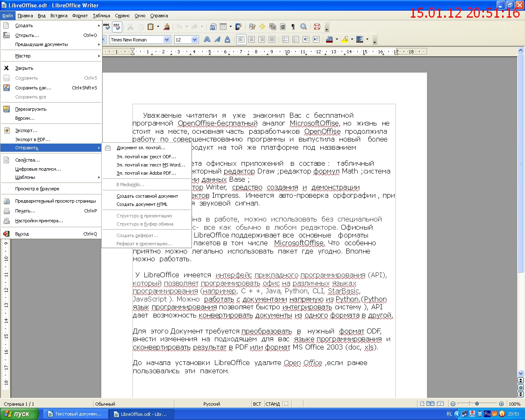The width and height of the screenshot is (525, 420).
Task: Choose 'Открыть...' in File menu
Action: (x=51, y=35)
